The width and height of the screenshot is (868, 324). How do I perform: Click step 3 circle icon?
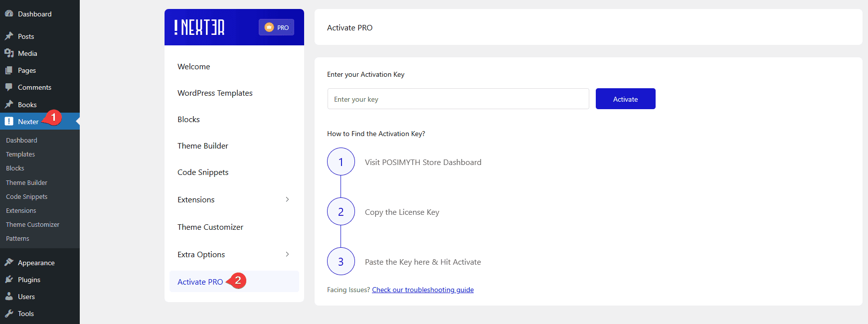coord(341,261)
